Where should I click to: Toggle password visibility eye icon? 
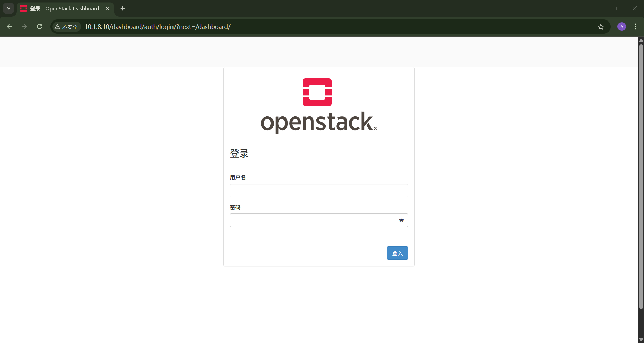[401, 220]
